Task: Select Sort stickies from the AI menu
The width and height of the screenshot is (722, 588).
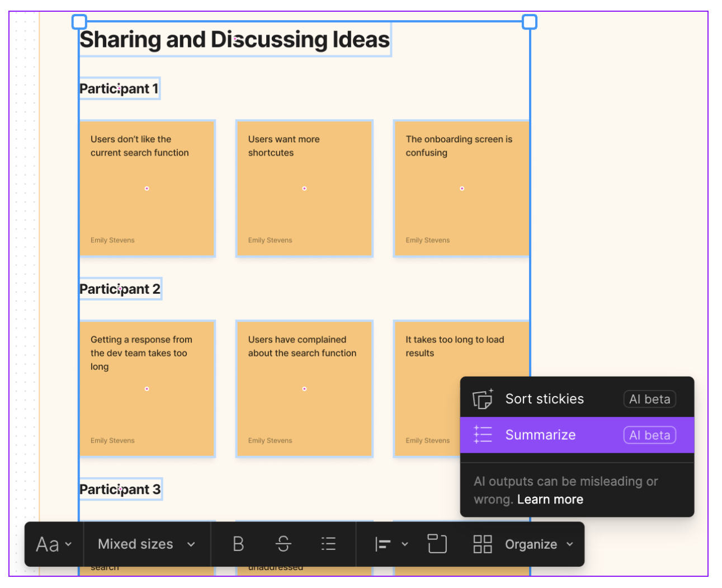Action: point(545,399)
